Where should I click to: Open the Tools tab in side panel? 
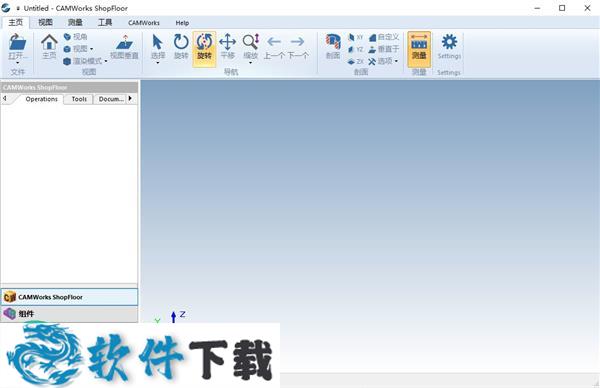79,99
